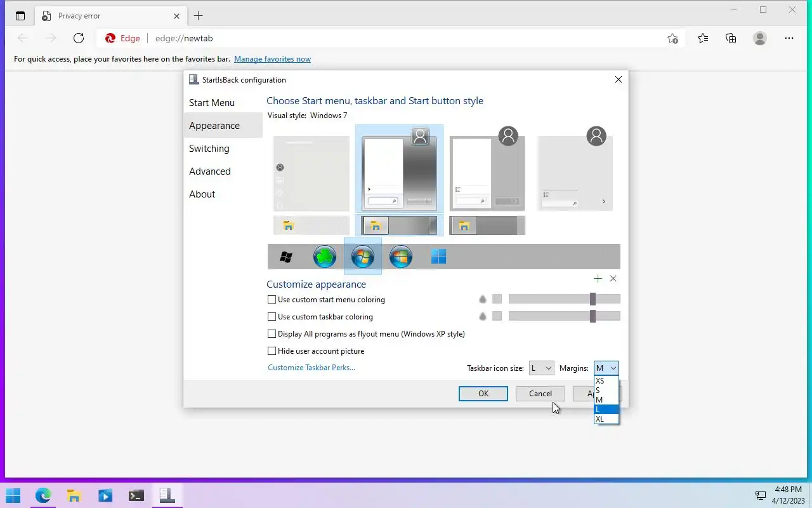
Task: Open the Switching section
Action: pos(223,149)
